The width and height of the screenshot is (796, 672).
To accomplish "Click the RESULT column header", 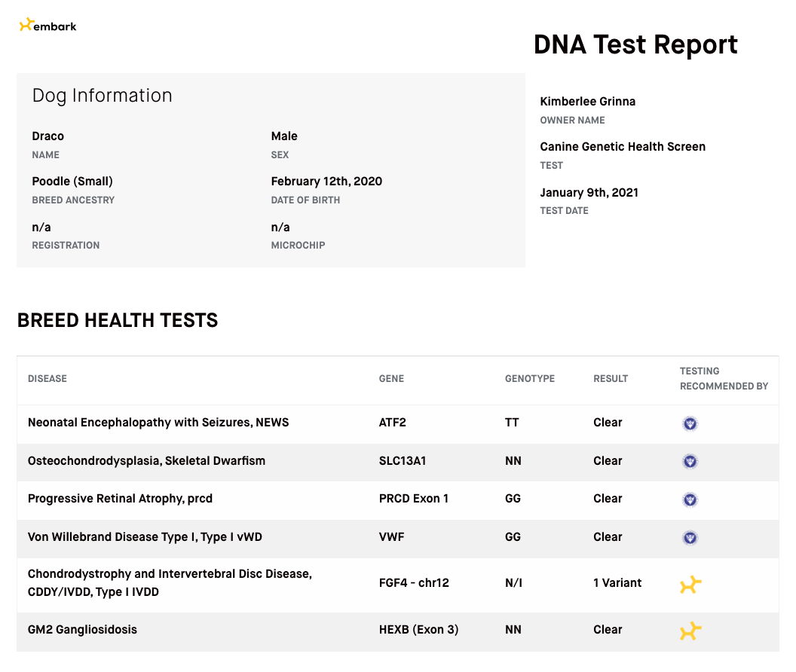I will (611, 379).
